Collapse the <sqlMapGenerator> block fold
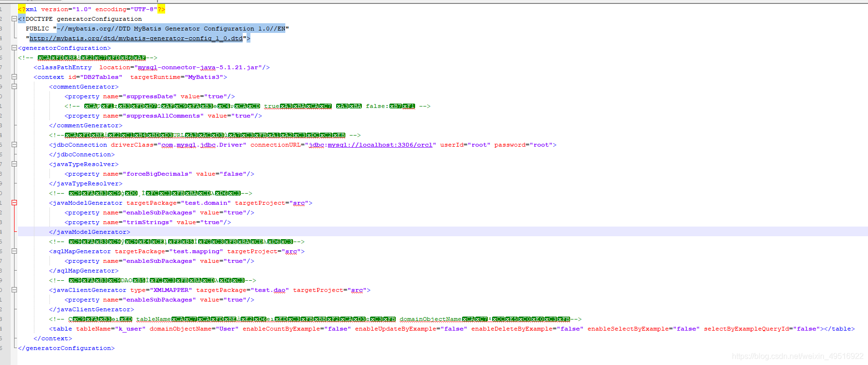The image size is (868, 365). [14, 251]
